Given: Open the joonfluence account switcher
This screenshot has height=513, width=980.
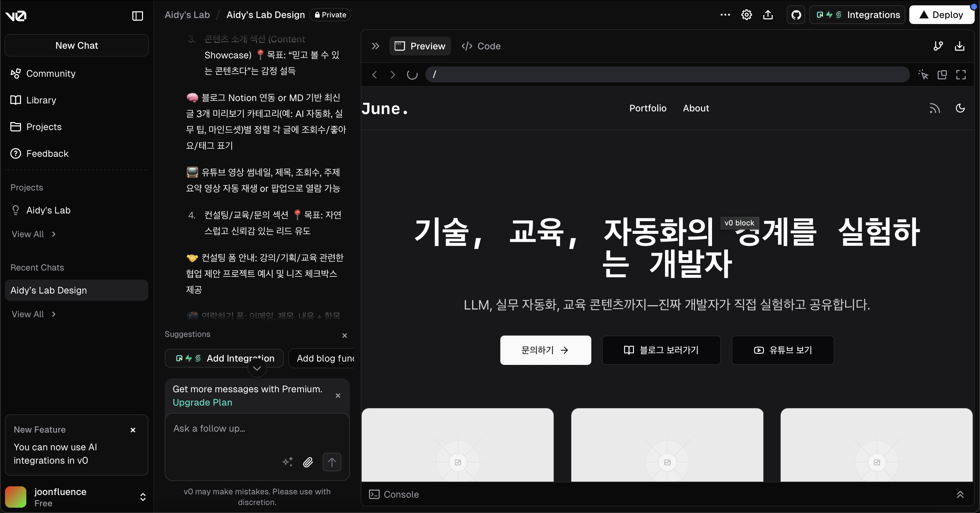Looking at the screenshot, I should (143, 497).
